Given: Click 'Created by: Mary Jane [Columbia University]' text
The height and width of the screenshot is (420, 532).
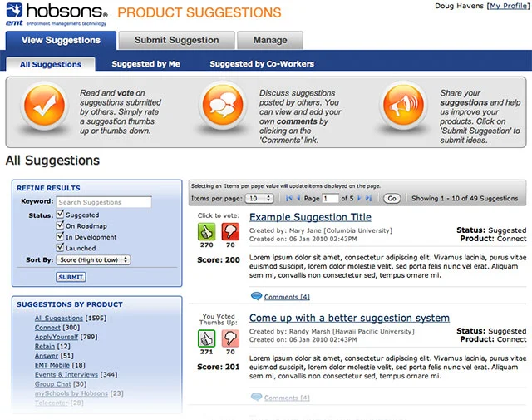Looking at the screenshot, I should tap(321, 230).
